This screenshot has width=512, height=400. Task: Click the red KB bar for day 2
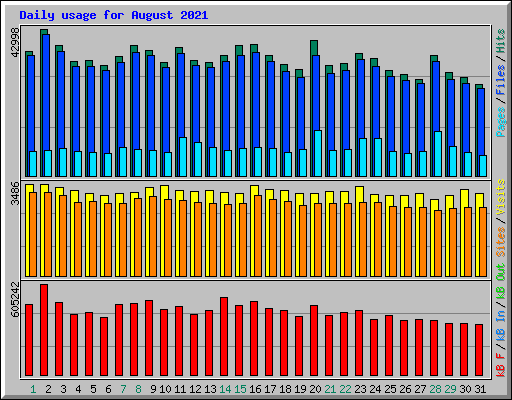tap(44, 330)
